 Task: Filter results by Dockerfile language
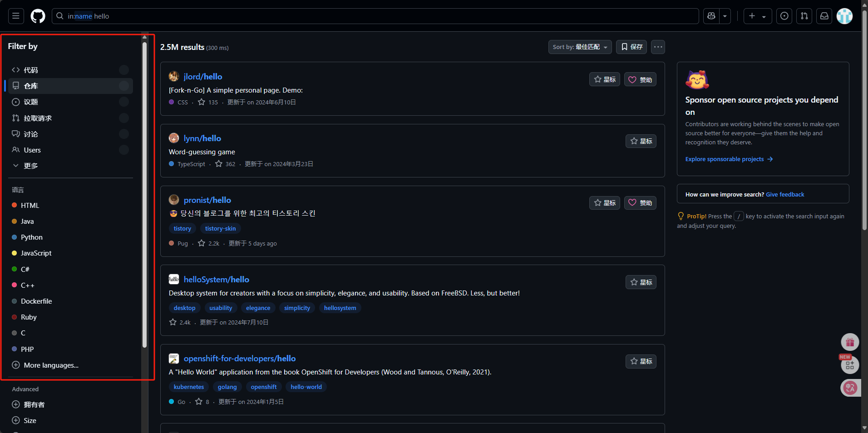pos(70,301)
